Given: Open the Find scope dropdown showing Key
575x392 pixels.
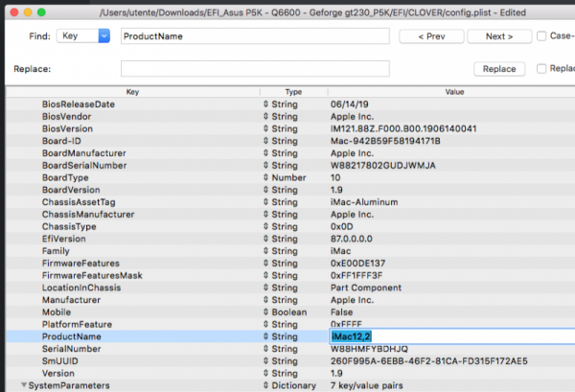Looking at the screenshot, I should coord(81,36).
